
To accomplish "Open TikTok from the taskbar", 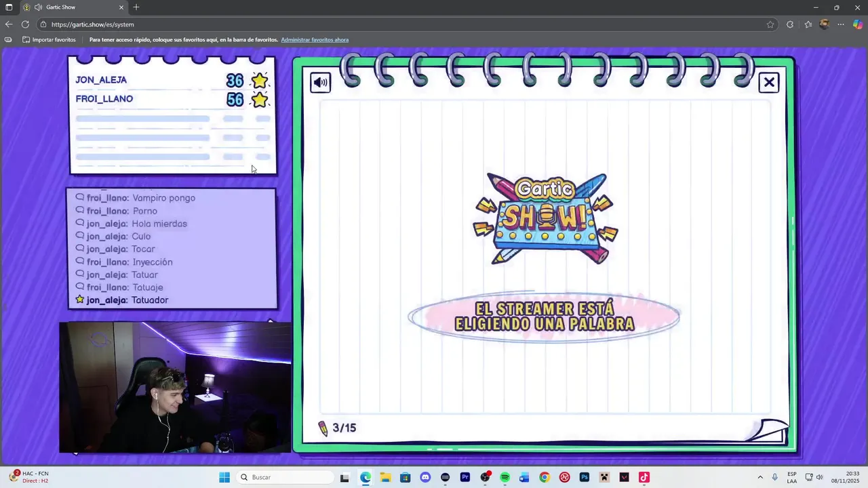I will [x=644, y=477].
